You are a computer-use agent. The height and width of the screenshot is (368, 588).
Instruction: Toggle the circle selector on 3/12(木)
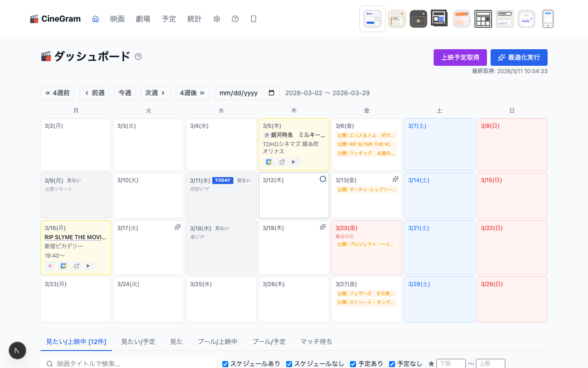(323, 179)
